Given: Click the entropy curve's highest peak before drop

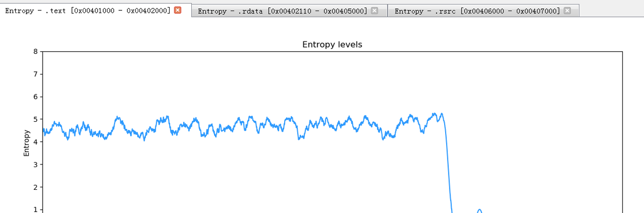Looking at the screenshot, I should coord(441,114).
